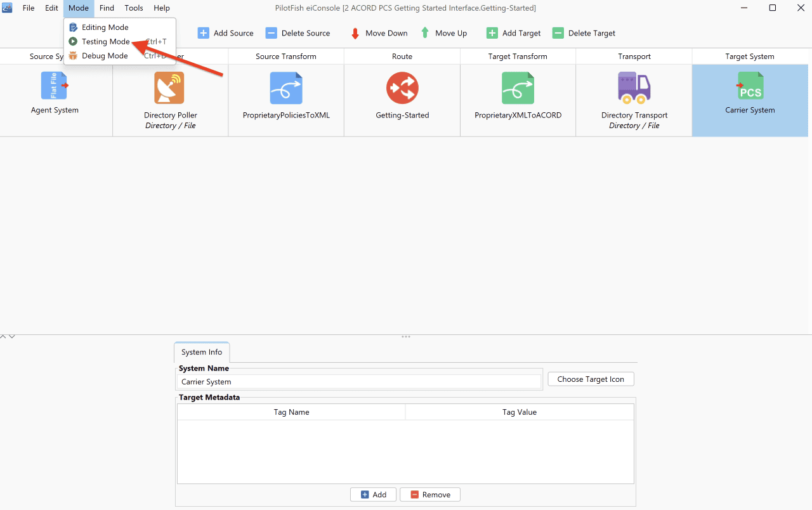
Task: Select the Directory Poller listener icon
Action: click(169, 88)
